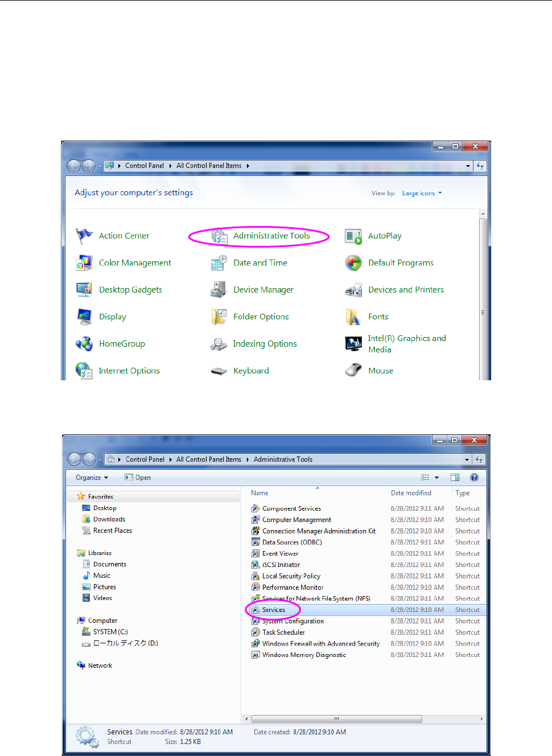Select Task Scheduler entry
The image size is (552, 756).
(x=283, y=632)
